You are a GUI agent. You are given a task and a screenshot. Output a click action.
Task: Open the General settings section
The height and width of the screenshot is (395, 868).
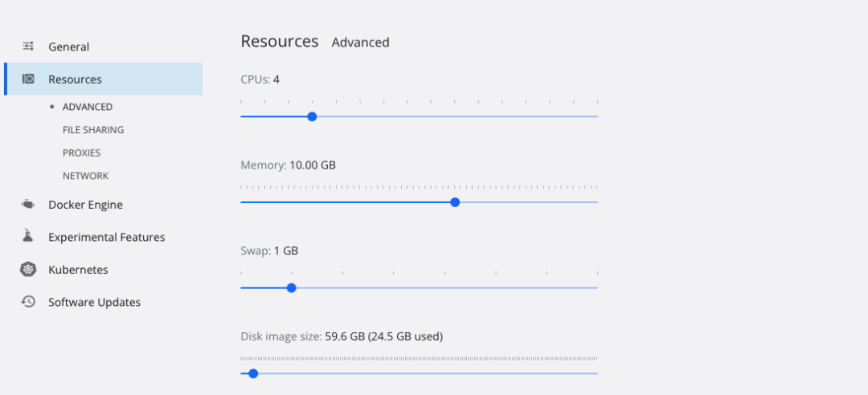click(x=68, y=47)
